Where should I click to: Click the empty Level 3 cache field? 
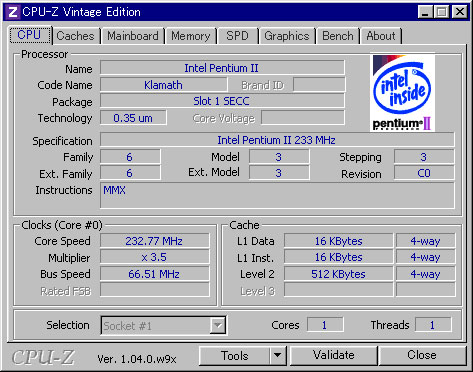[338, 290]
